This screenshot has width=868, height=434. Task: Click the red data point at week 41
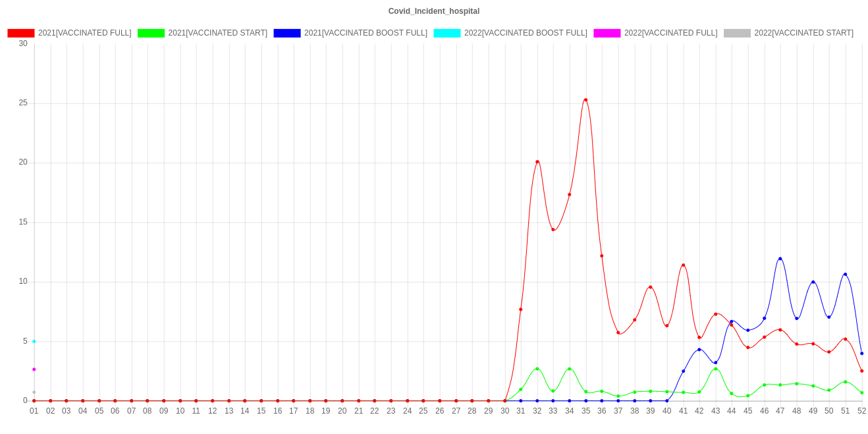[684, 265]
